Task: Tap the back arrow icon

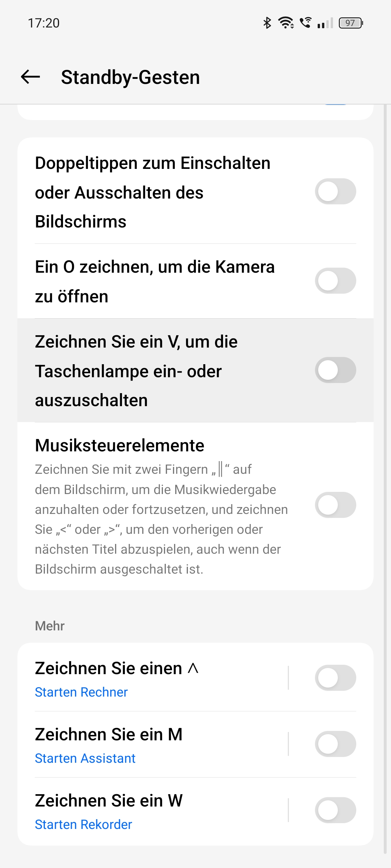Action: pos(30,77)
